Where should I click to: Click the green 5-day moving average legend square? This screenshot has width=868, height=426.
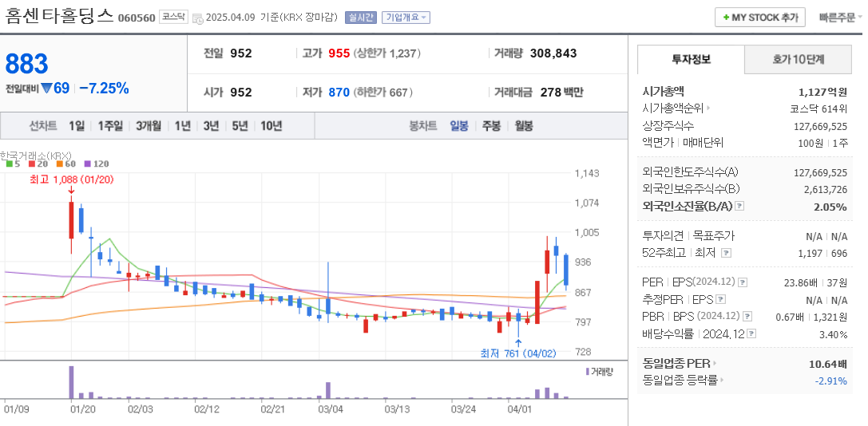pyautogui.click(x=9, y=164)
